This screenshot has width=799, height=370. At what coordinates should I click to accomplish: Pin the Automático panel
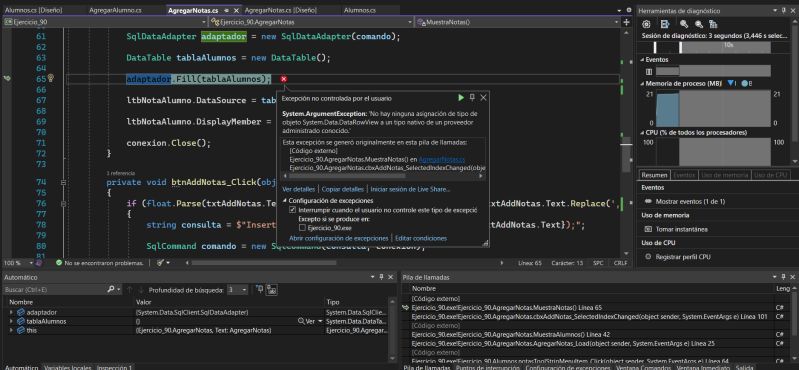pos(381,277)
